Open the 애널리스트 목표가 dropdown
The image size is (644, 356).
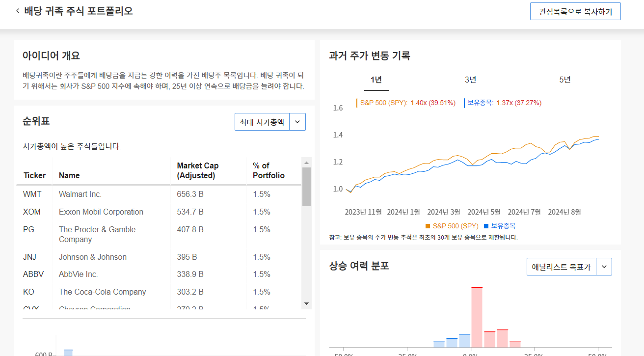click(561, 267)
